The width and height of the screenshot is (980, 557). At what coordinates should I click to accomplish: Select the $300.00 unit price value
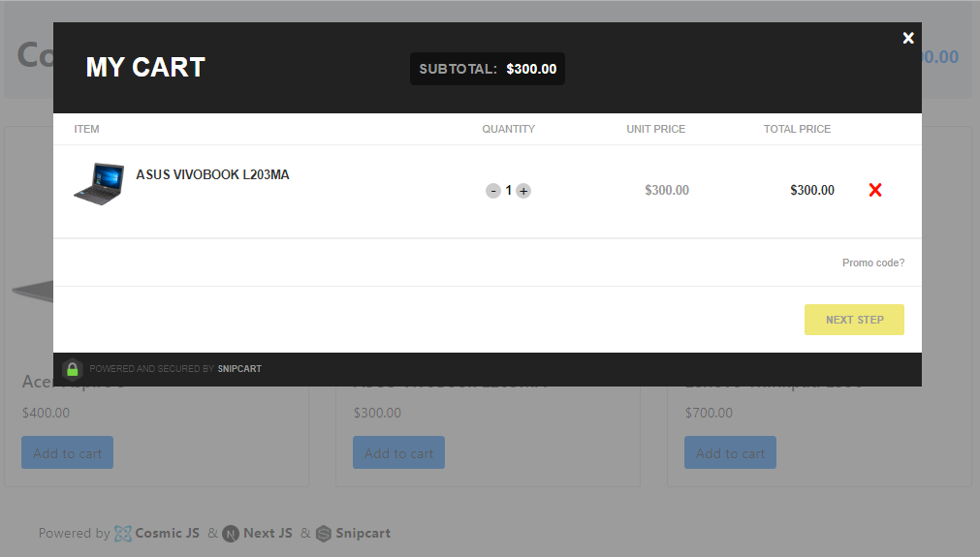pos(667,191)
